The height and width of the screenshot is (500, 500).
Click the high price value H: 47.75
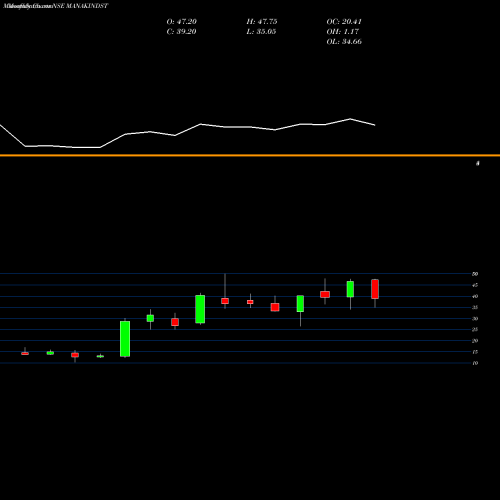262,22
